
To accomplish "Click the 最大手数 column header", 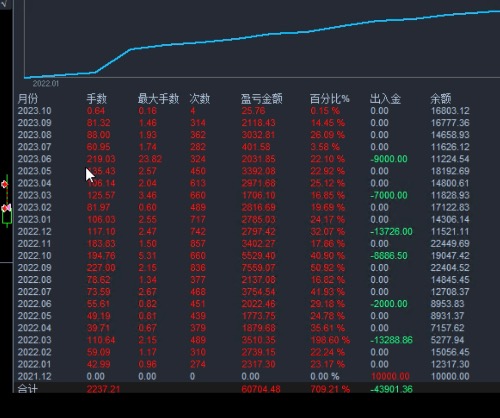I will pos(158,99).
